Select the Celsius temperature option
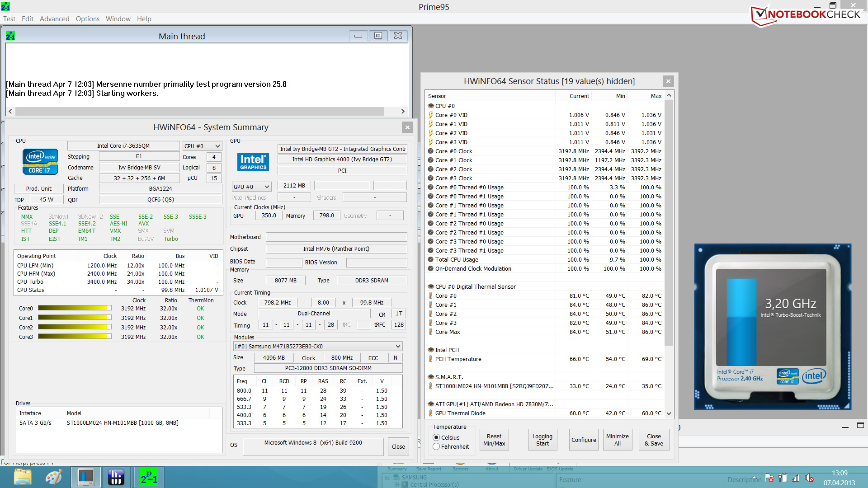This screenshot has height=488, width=868. tap(436, 437)
